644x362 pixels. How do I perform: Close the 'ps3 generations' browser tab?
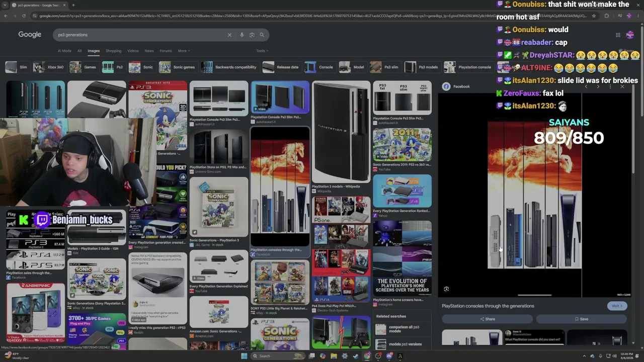(64, 5)
